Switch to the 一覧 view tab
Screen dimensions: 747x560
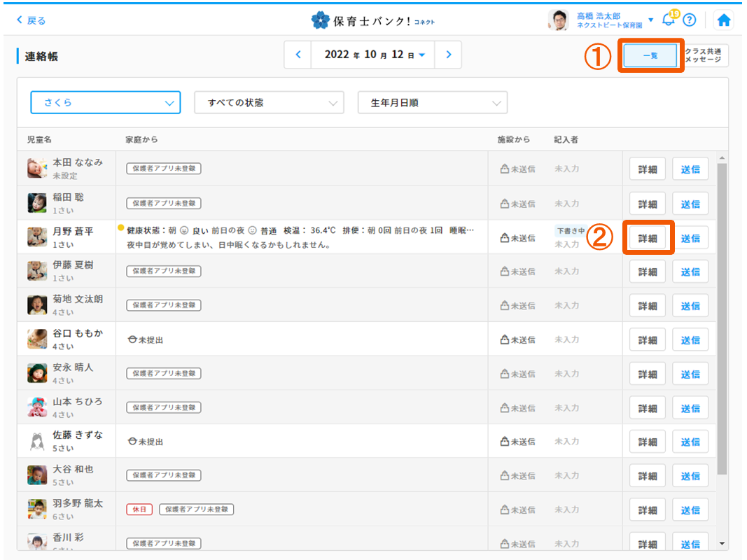pos(650,55)
